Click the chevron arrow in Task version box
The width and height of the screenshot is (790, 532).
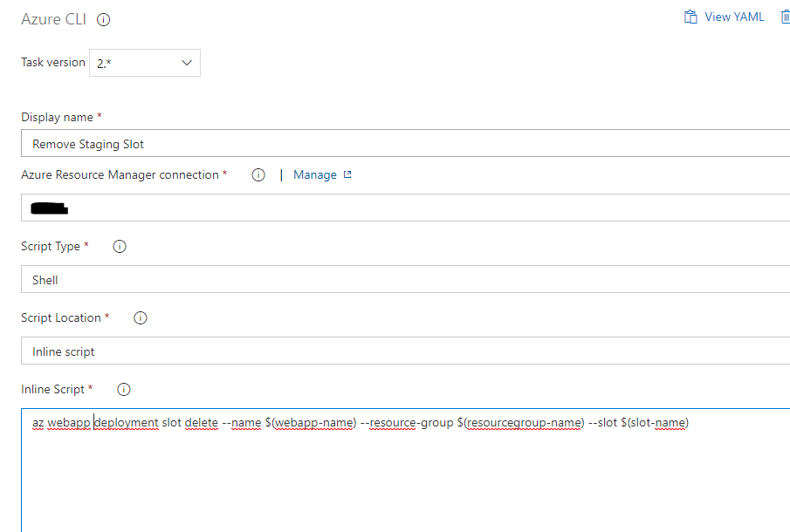pos(186,63)
